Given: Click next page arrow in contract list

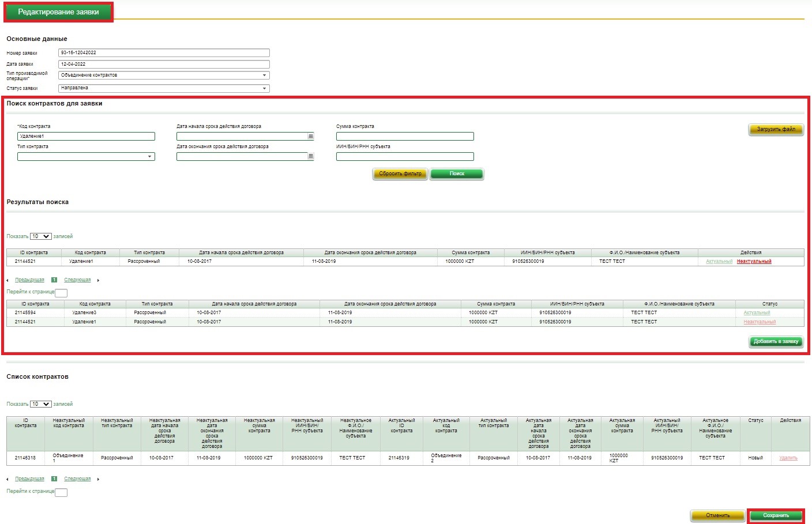Looking at the screenshot, I should coord(98,479).
